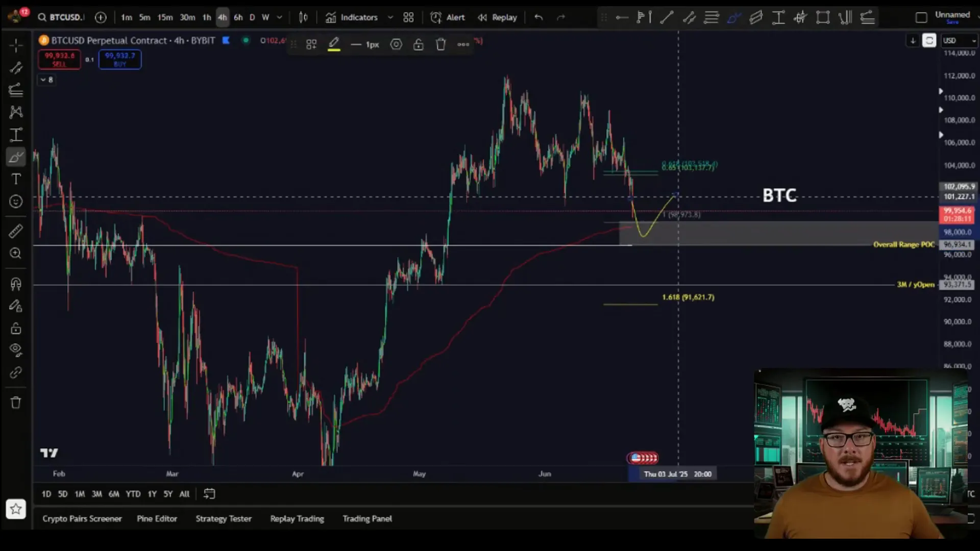Open the layout setup grid icon
The height and width of the screenshot is (551, 980).
pos(408,17)
